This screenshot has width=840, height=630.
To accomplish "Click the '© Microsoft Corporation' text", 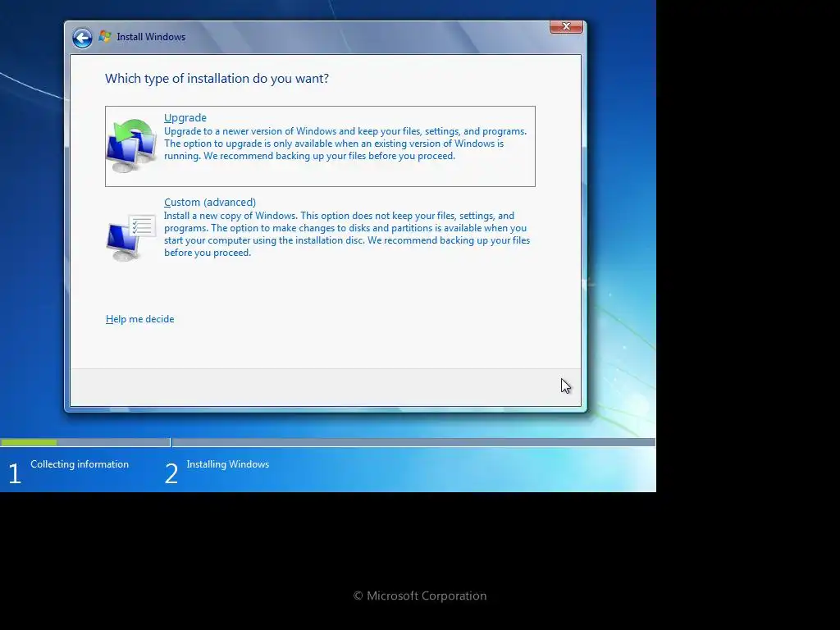I will click(x=420, y=596).
